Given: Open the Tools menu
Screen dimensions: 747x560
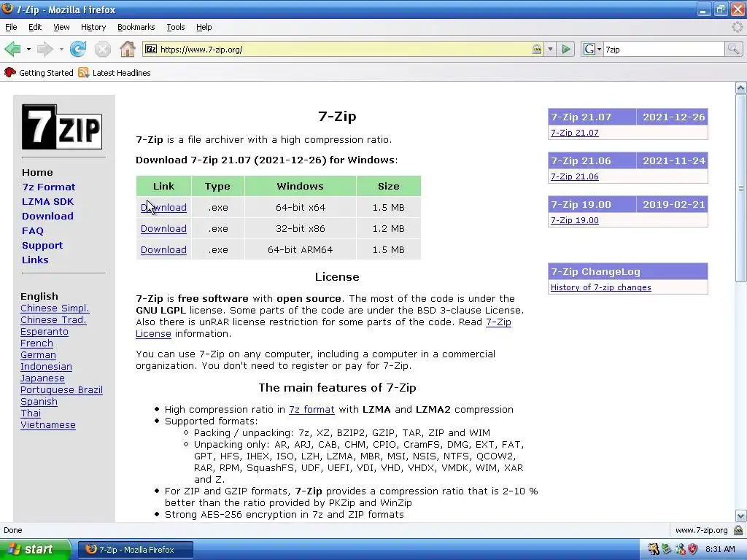Looking at the screenshot, I should tap(176, 27).
